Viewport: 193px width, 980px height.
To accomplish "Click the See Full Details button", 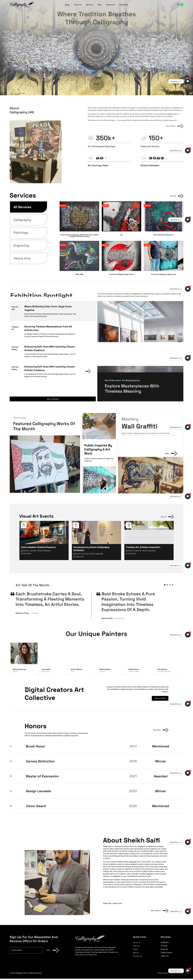I will pyautogui.click(x=52, y=399).
